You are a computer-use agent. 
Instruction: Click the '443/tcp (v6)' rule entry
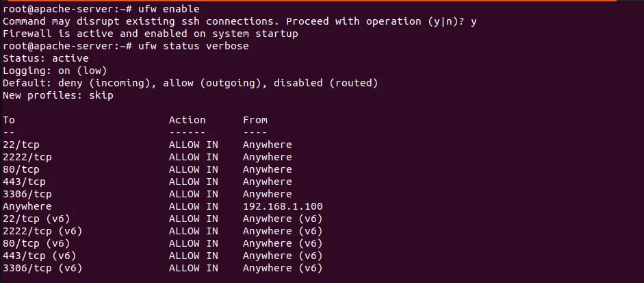tap(39, 256)
